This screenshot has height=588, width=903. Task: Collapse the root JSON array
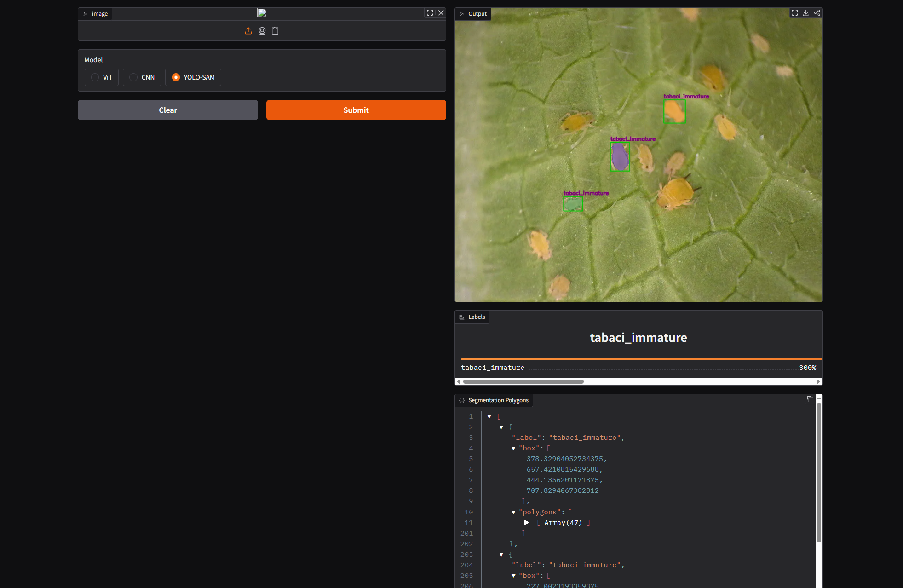click(489, 417)
